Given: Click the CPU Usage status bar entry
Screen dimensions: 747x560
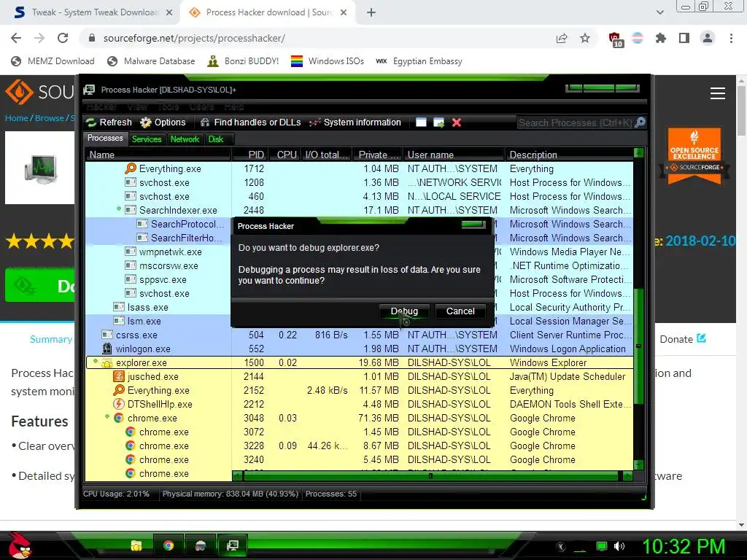Looking at the screenshot, I should [116, 494].
